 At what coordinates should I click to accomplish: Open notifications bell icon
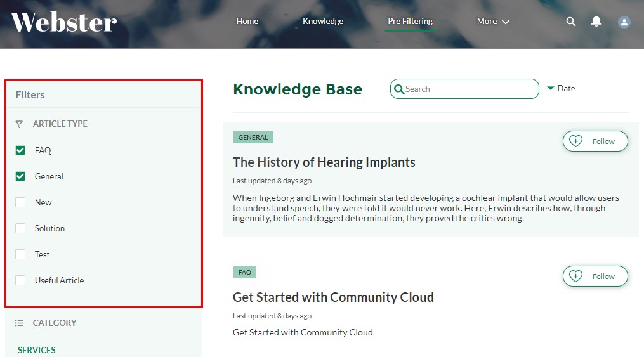point(596,22)
